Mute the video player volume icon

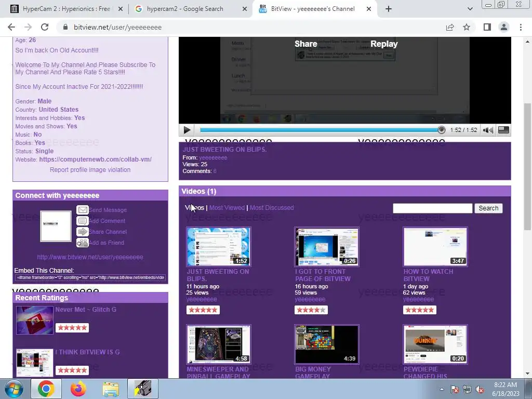[488, 130]
